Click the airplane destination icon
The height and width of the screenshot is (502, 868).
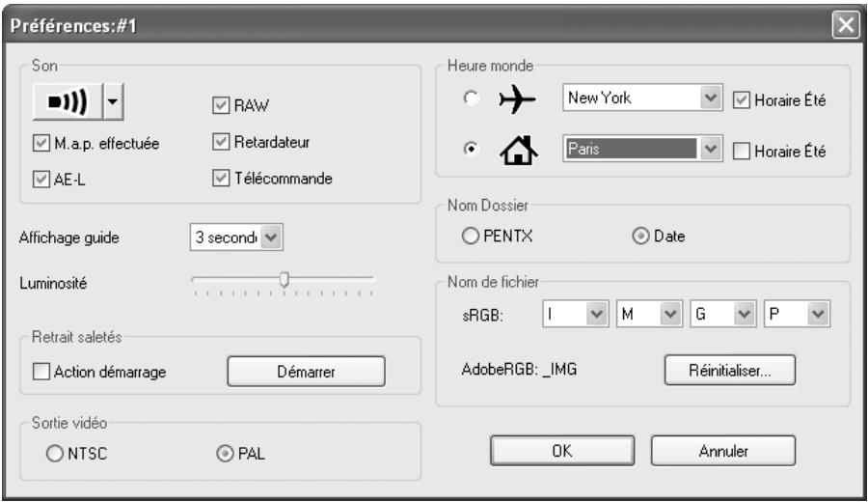(x=517, y=99)
